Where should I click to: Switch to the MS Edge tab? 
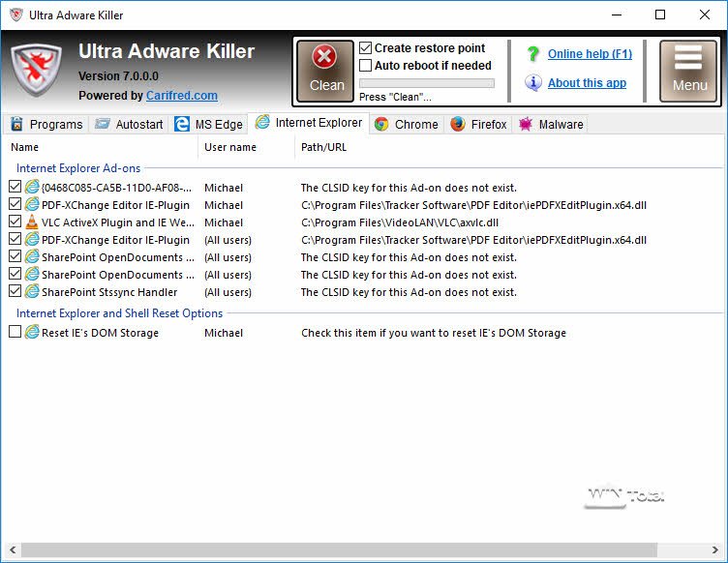208,124
